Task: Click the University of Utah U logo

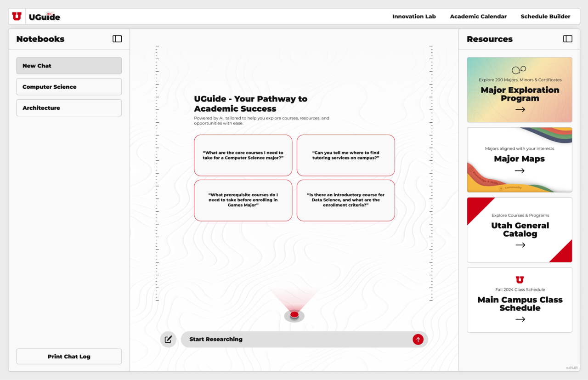Action: click(17, 17)
